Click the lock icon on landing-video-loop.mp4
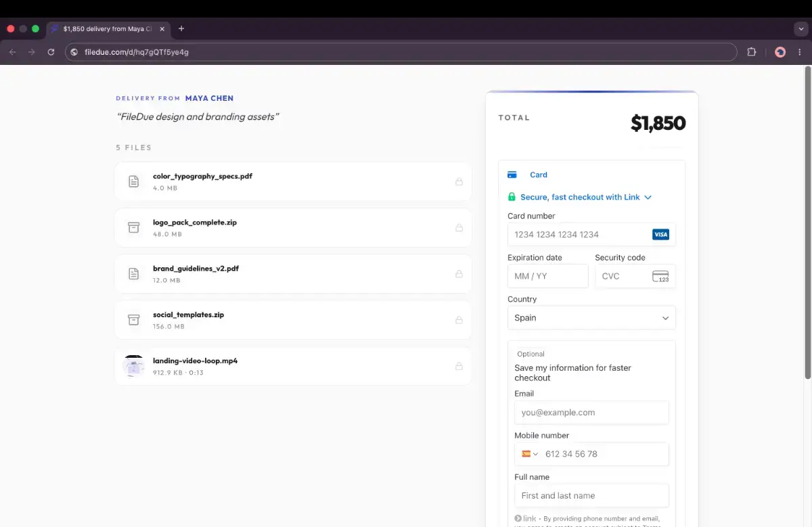 459,366
